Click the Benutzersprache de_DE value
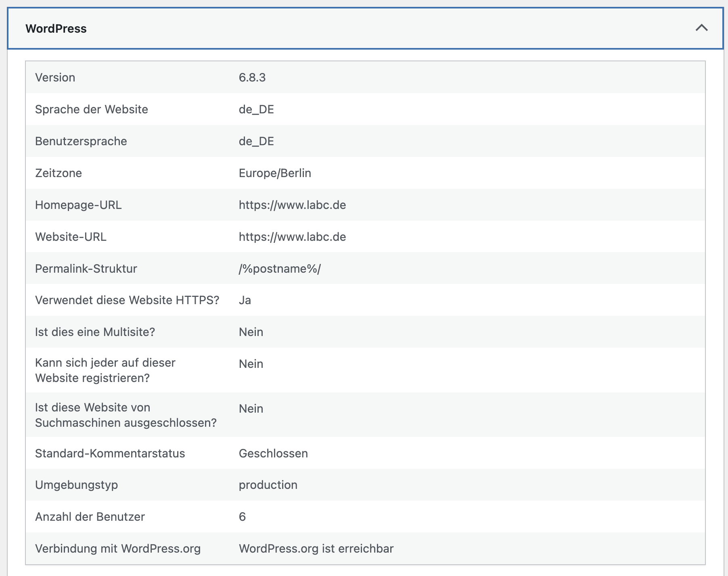 click(x=256, y=141)
